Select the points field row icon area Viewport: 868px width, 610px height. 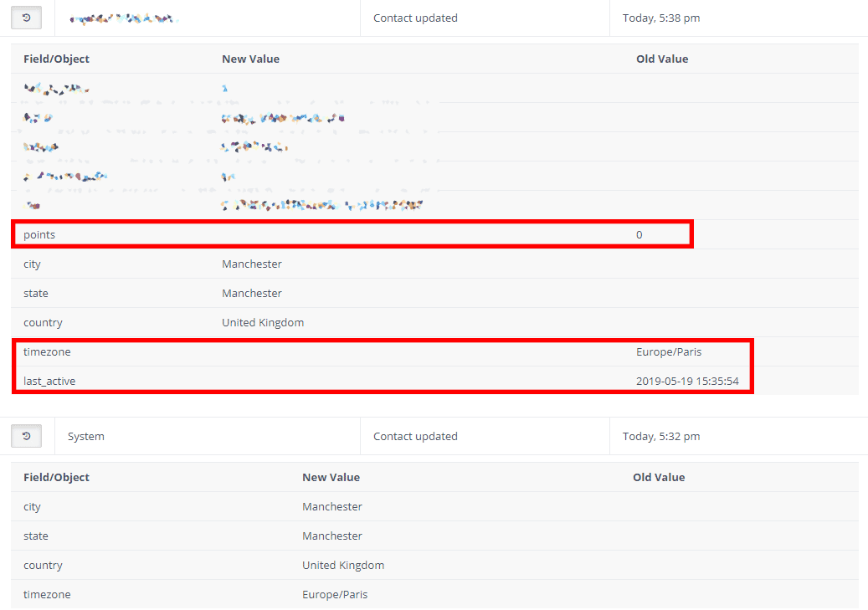[39, 234]
